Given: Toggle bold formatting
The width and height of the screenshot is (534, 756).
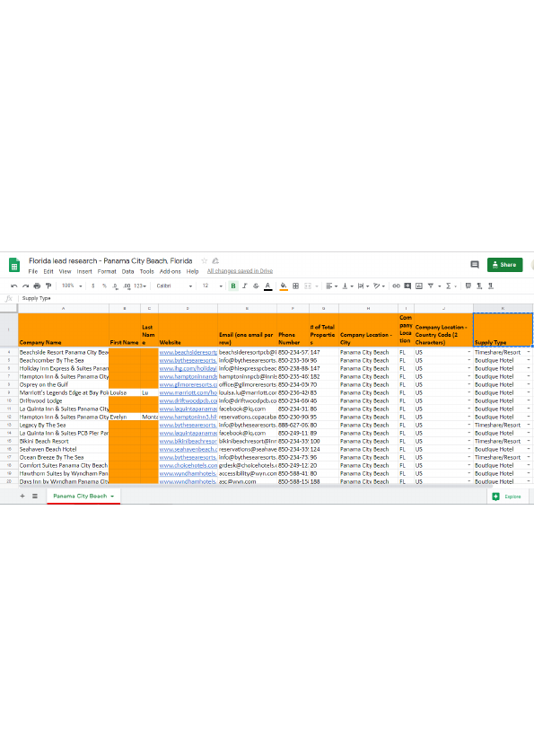Looking at the screenshot, I should click(233, 286).
